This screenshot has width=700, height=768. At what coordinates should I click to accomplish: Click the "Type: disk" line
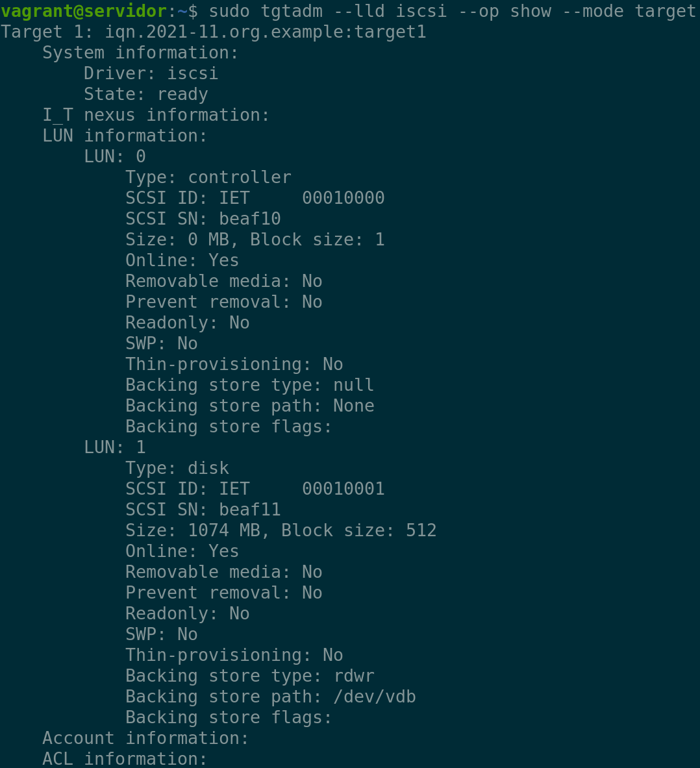pos(177,468)
